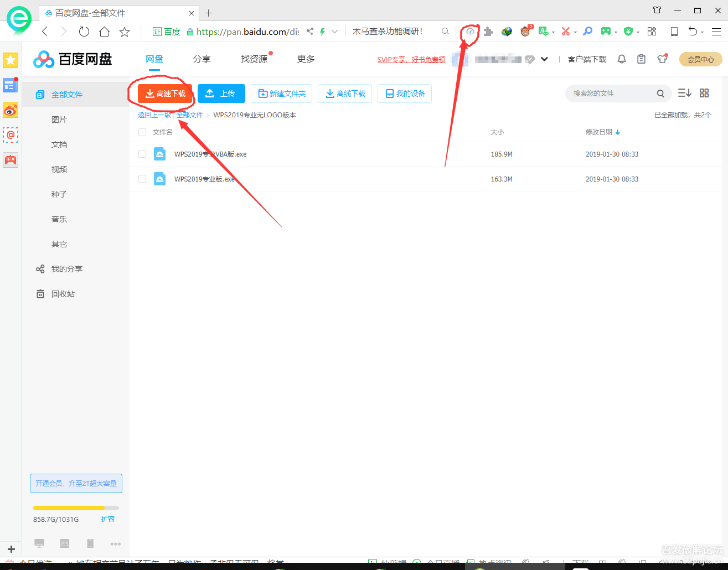Screen dimensions: 728x570
Task: Click the speedometer extension icon
Action: 471,32
